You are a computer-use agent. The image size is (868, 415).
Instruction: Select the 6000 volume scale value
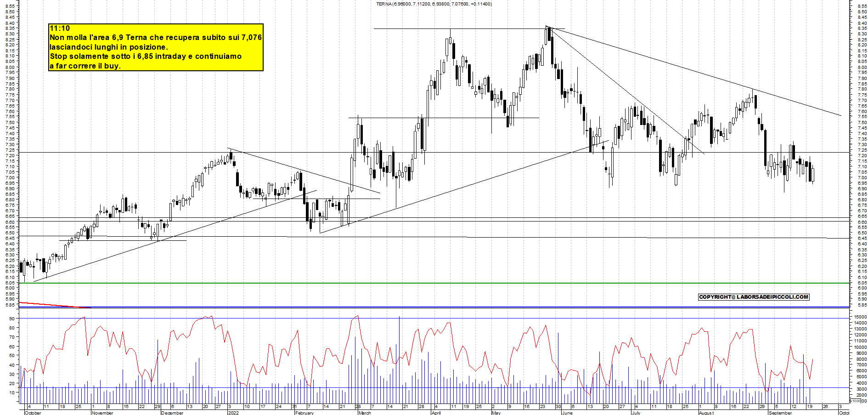click(862, 371)
